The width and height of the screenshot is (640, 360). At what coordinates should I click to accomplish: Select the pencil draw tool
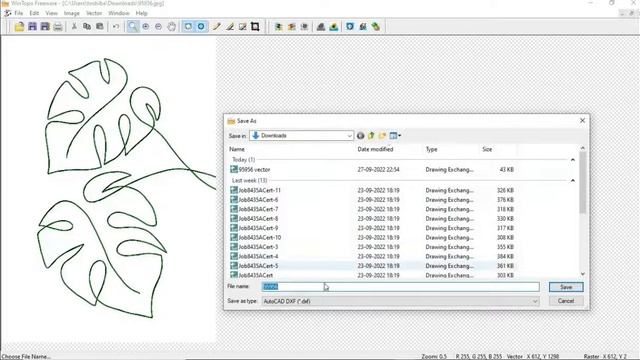click(217, 27)
